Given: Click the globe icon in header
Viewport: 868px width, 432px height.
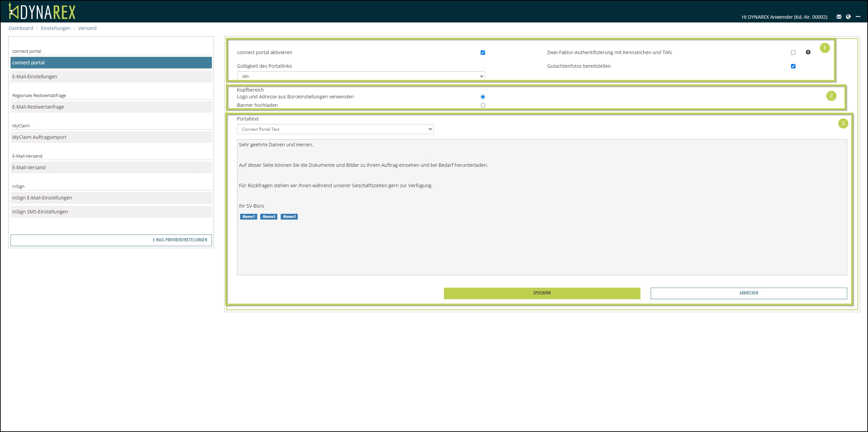Looking at the screenshot, I should click(x=848, y=17).
